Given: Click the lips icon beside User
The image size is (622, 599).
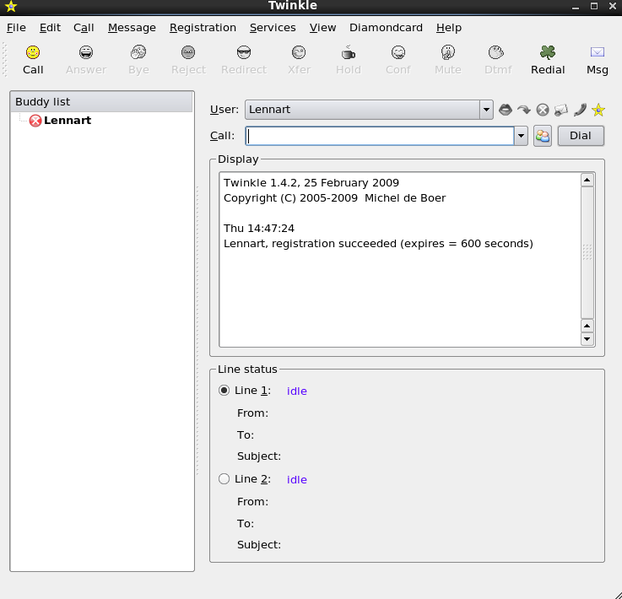Looking at the screenshot, I should [x=506, y=110].
